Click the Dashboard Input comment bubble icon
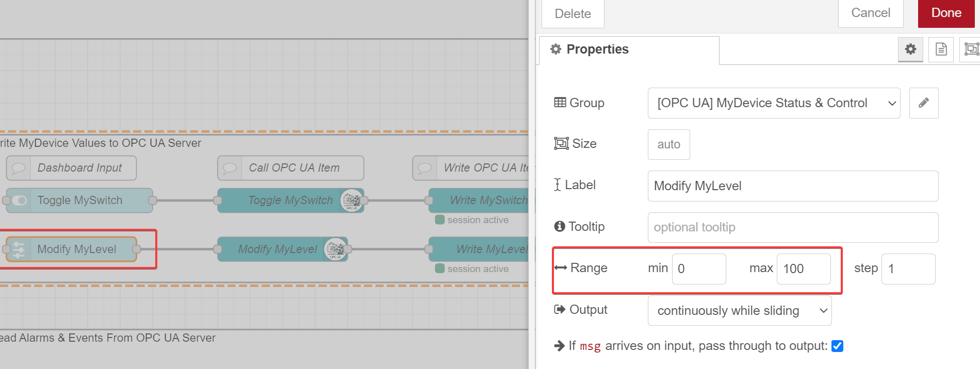980x369 pixels. (x=19, y=168)
